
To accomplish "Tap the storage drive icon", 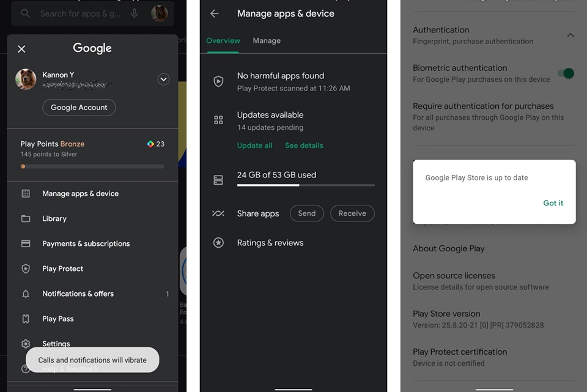I will coord(218,180).
